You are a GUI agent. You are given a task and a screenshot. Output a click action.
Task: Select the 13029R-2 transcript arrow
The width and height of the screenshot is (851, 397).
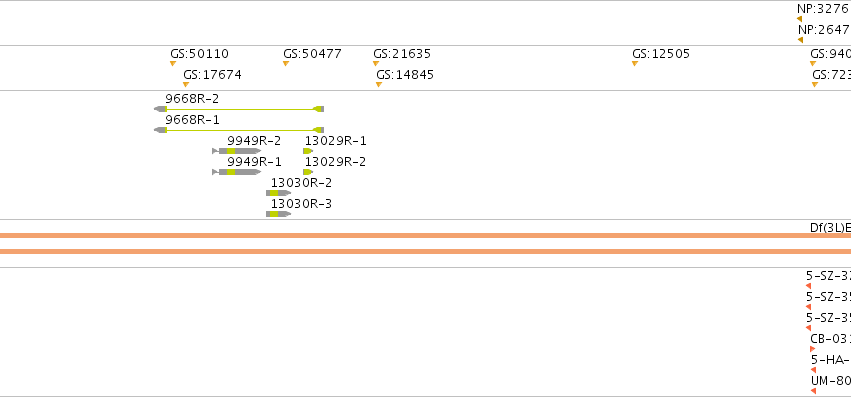(308, 172)
